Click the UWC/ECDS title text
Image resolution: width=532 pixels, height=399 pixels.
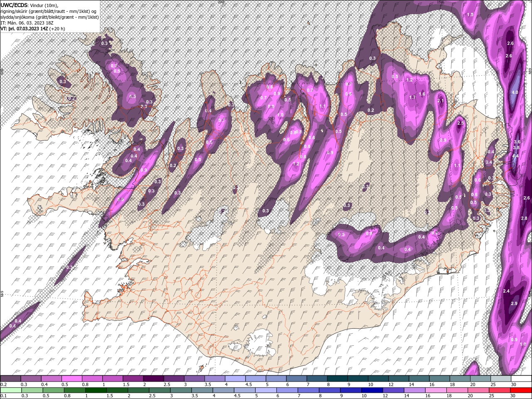pos(14,5)
